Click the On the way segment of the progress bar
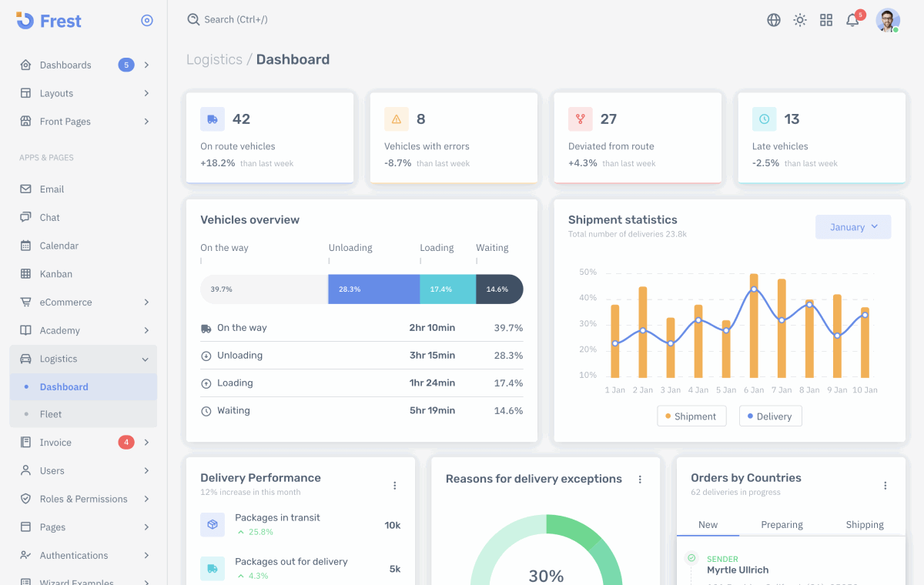Viewport: 924px width, 585px height. pyautogui.click(x=262, y=289)
